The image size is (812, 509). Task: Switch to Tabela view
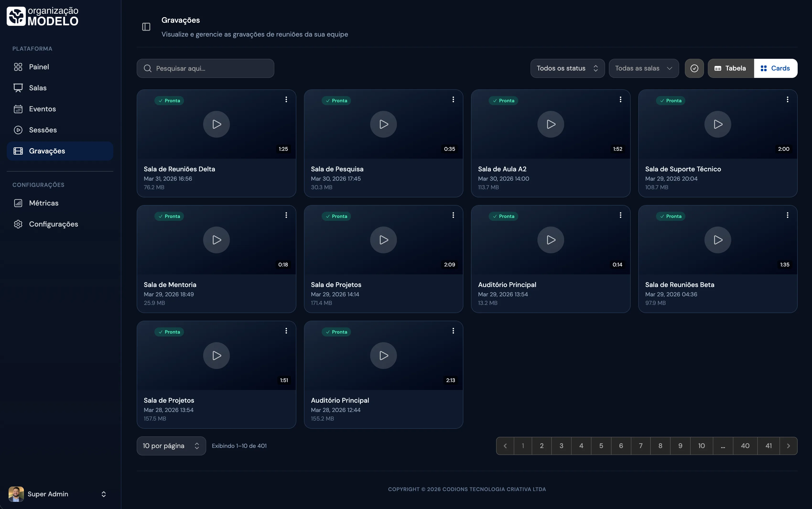(x=730, y=68)
